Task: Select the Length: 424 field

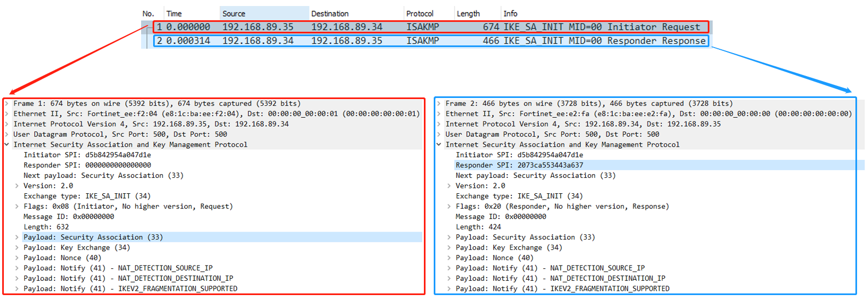Action: 478,227
